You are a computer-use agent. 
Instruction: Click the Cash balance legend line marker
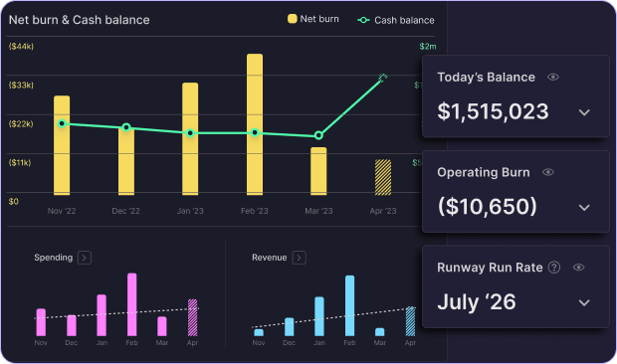(363, 20)
